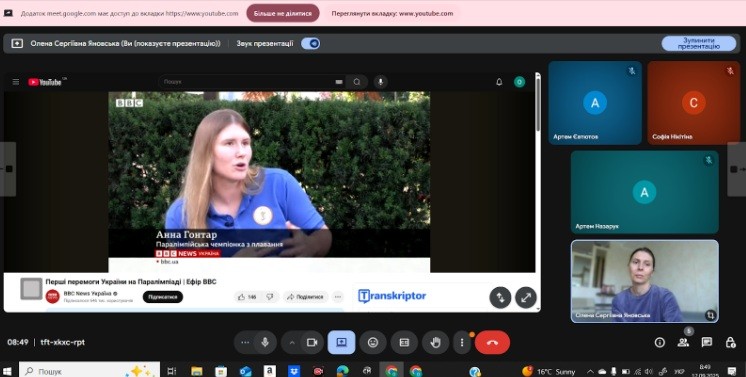Click swap-arrows button on presentation tile
Image resolution: width=746 pixels, height=377 pixels.
(500, 298)
